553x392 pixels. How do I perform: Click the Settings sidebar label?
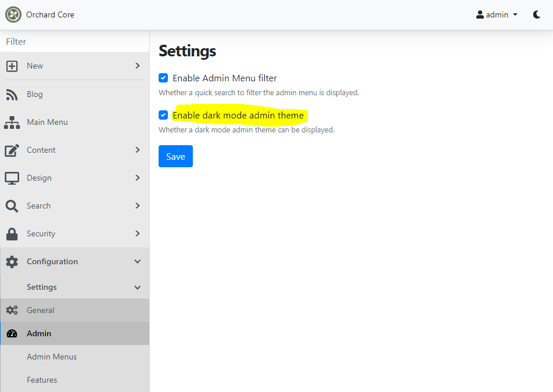click(x=42, y=287)
